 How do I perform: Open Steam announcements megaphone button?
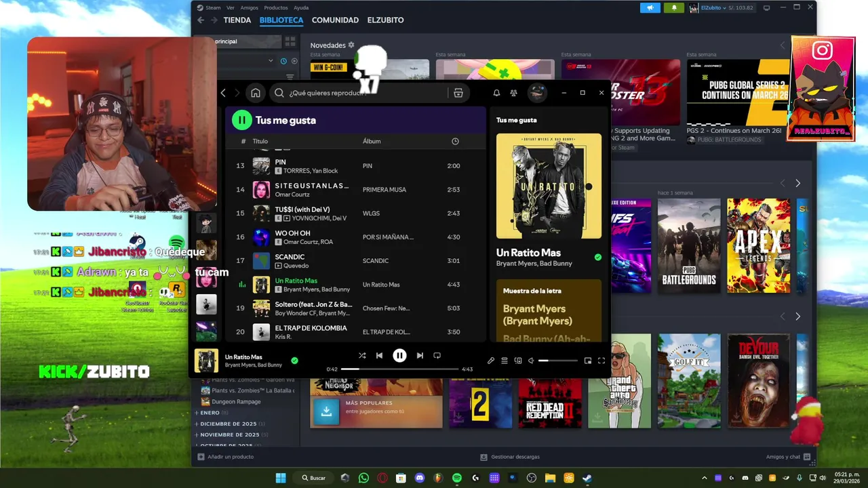[x=650, y=7]
